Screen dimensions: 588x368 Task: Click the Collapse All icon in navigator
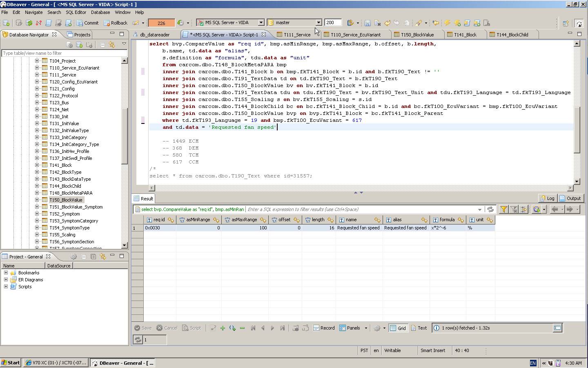(102, 45)
